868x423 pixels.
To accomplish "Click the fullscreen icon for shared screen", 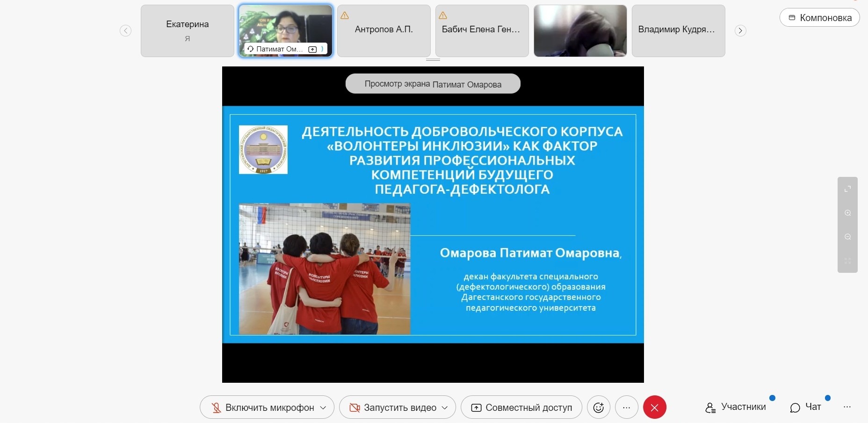I will pos(847,189).
